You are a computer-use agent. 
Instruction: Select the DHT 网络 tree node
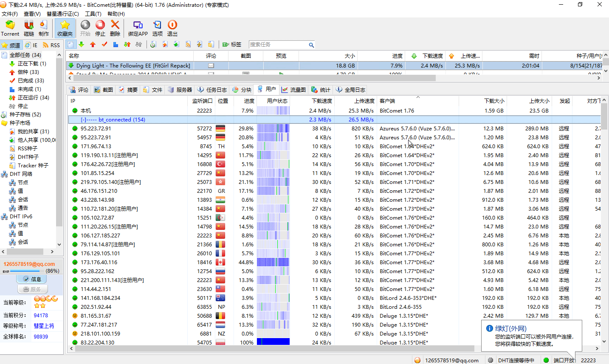[x=21, y=174]
